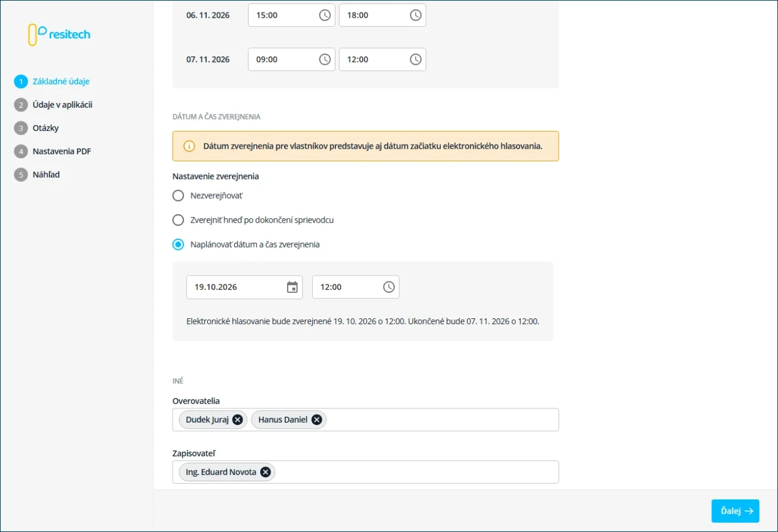
Task: Click the 15:00 time input field
Action: click(x=292, y=15)
